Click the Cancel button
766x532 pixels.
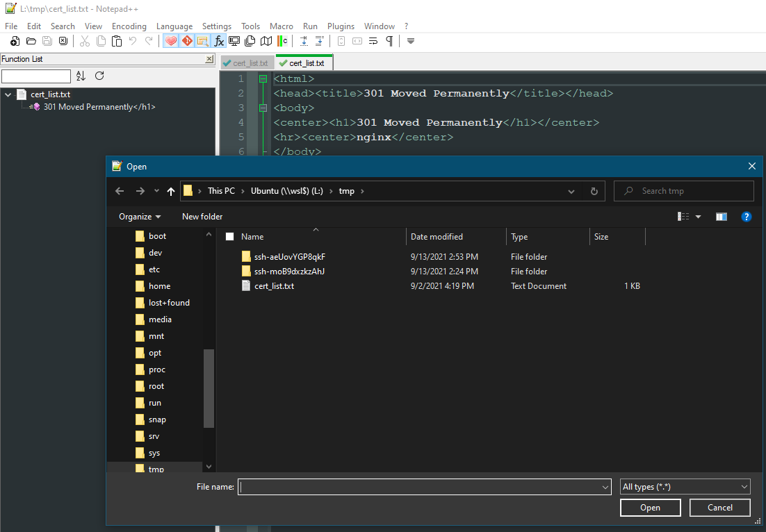(x=719, y=508)
